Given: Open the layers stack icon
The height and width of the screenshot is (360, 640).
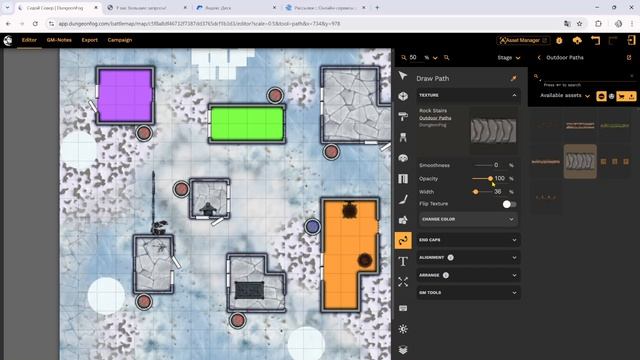Looking at the screenshot, I should pos(403,350).
